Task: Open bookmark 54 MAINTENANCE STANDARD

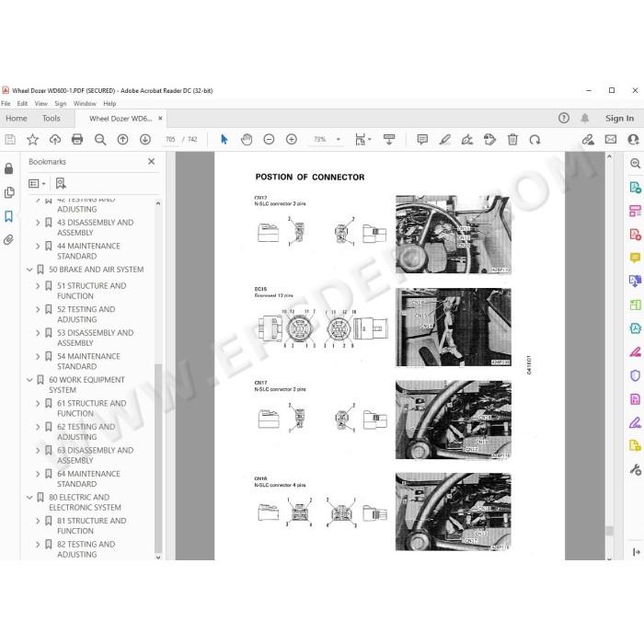Action: [x=88, y=362]
